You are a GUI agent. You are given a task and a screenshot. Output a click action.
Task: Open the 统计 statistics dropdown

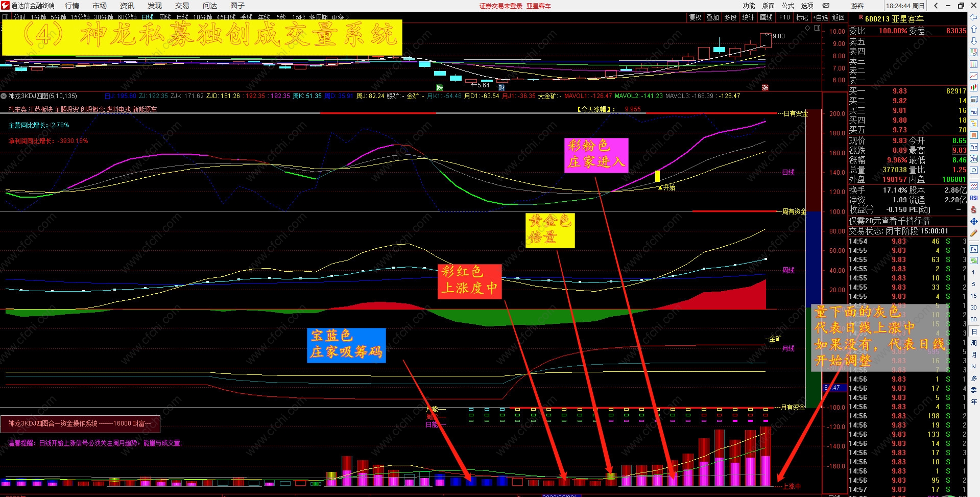point(748,17)
